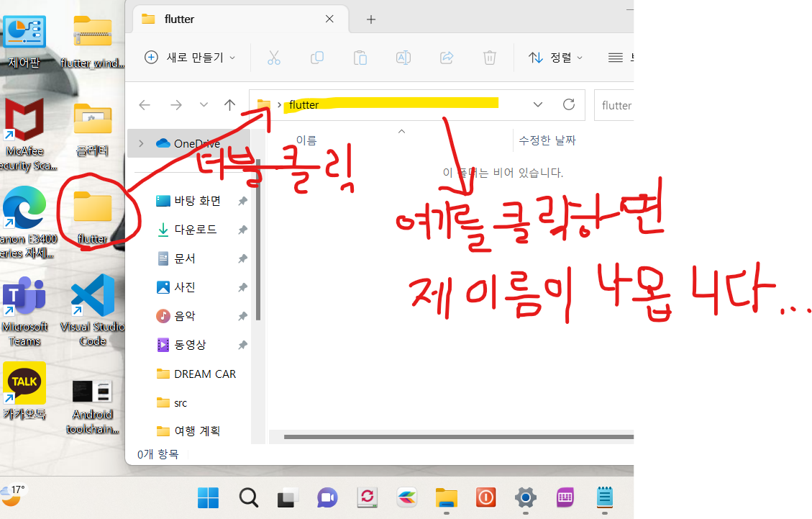Open recent locations chevron dropdown
Screen dimensions: 812x519
point(204,105)
